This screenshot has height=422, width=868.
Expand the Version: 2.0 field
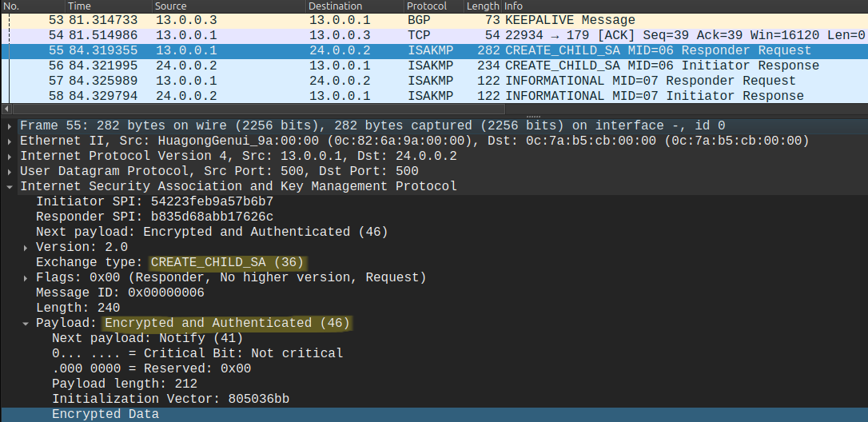26,248
